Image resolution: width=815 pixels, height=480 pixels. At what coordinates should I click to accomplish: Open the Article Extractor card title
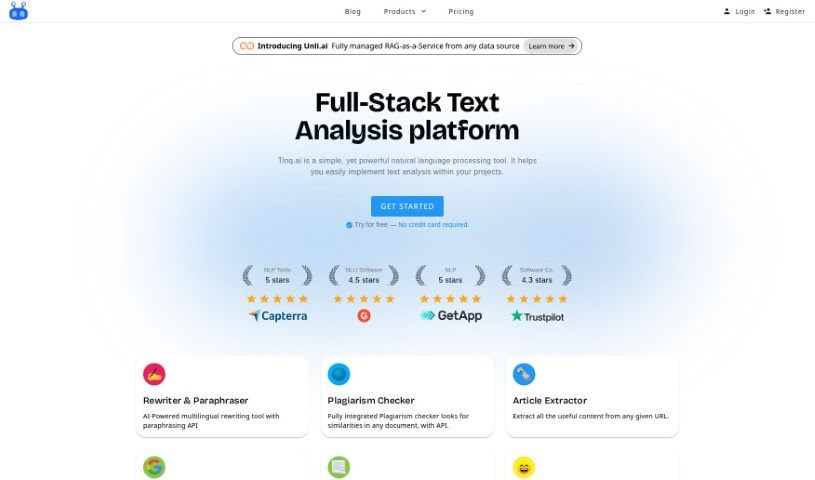click(550, 400)
